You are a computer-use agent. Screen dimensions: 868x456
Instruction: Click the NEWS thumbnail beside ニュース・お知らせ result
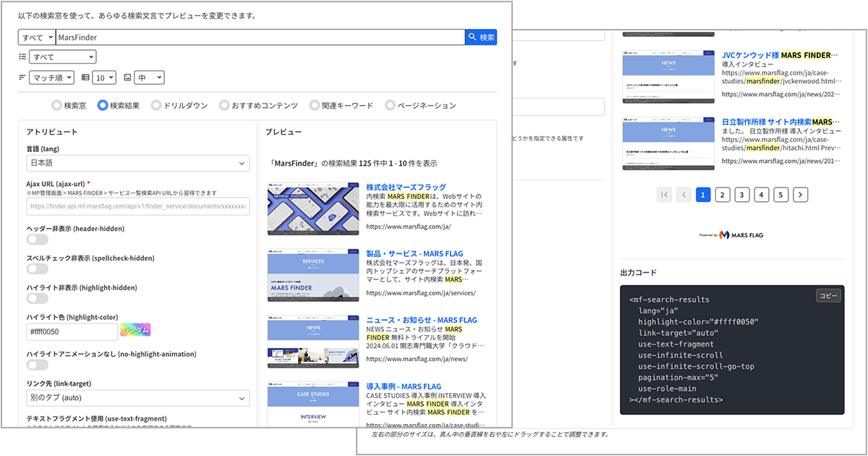[x=312, y=342]
